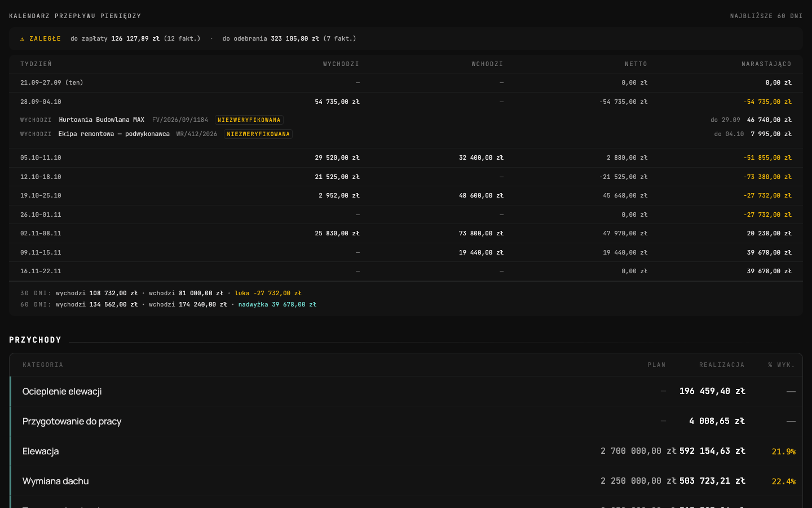812x508 pixels.
Task: Select the 19.10–25.10 week row
Action: [406, 196]
